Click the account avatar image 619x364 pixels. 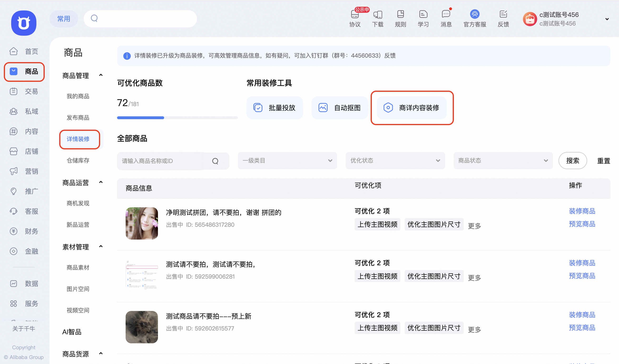(530, 19)
